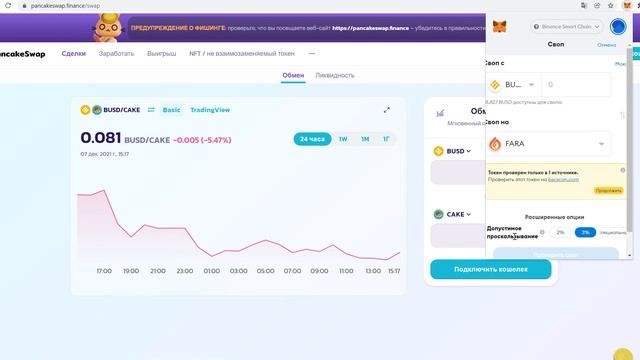Click the PancakeSwap logo text
This screenshot has height=360, width=640.
22,54
